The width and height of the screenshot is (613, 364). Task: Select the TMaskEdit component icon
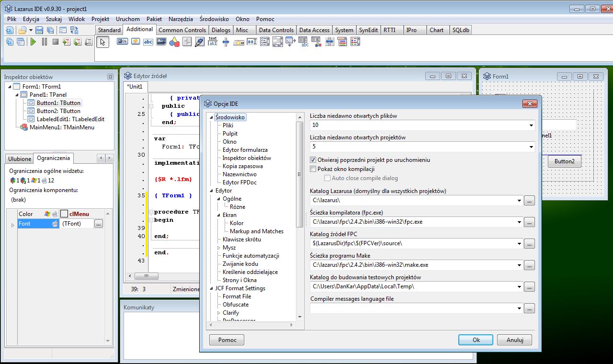point(252,42)
